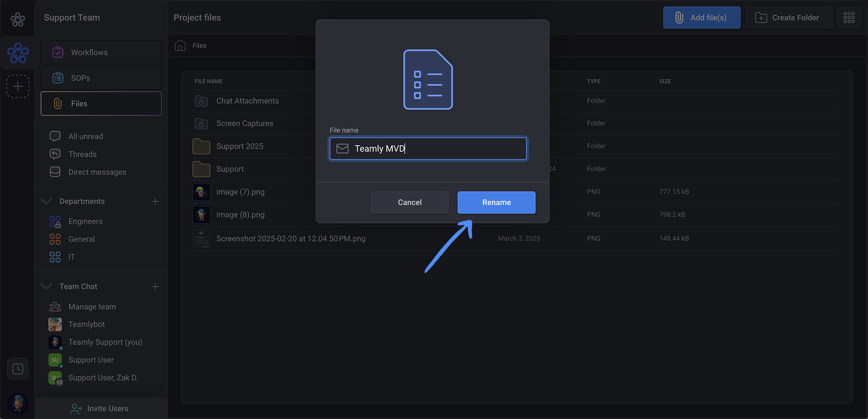
Task: Select the blue workspace icon in the rail
Action: tap(18, 53)
